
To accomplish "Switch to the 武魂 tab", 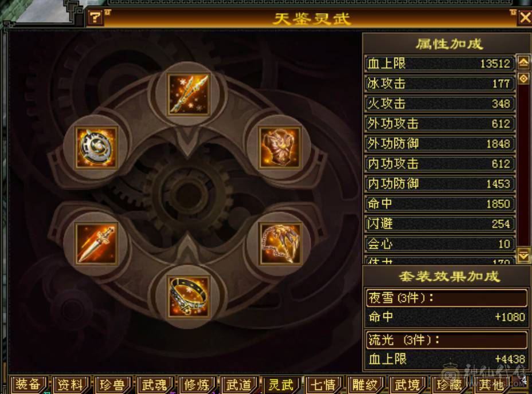I will tap(154, 385).
